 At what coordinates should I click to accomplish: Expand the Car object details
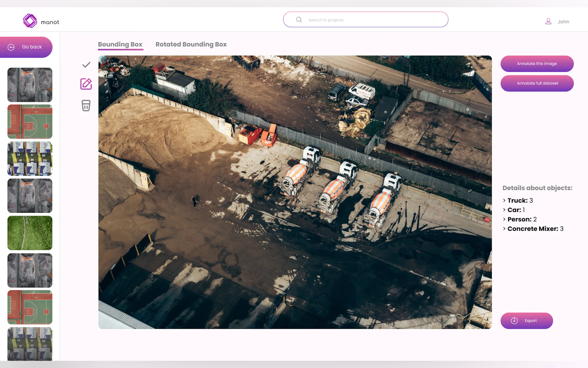click(x=504, y=210)
